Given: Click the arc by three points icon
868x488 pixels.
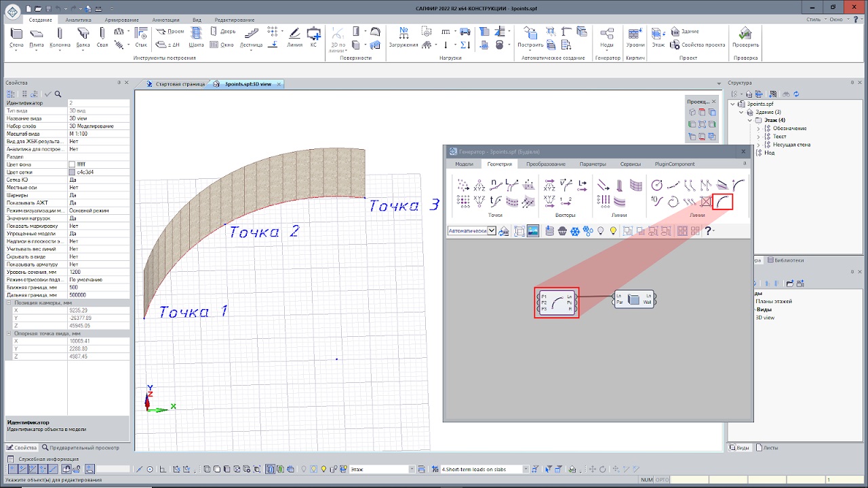Looking at the screenshot, I should click(x=724, y=201).
